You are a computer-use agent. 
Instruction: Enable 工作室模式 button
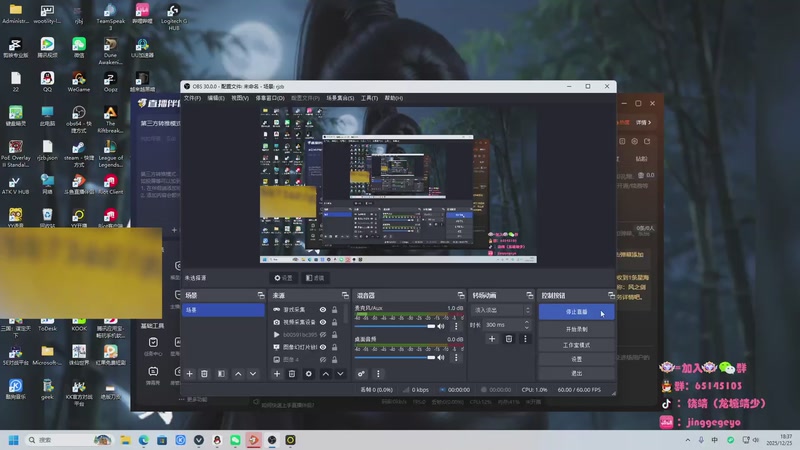(577, 345)
